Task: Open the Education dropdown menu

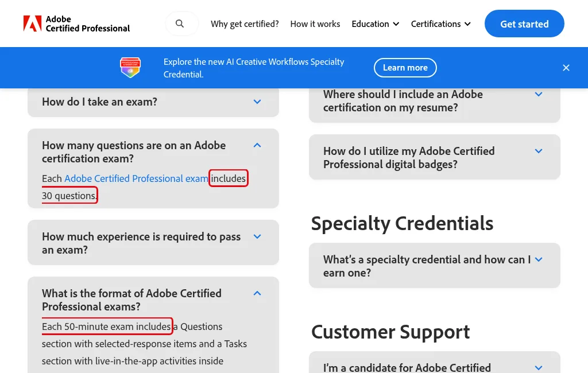Action: coord(376,24)
